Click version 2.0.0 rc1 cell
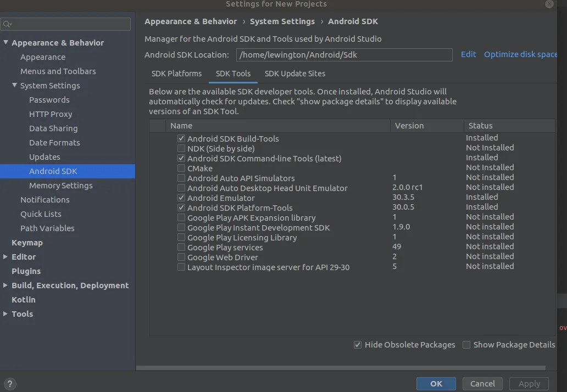 click(x=407, y=187)
